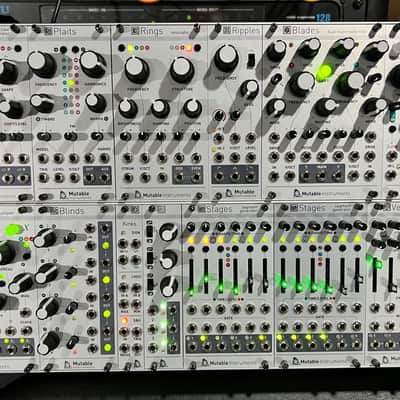400x400 pixels.
Task: Click the Mutable Instruments logo on Blades
Action: [322, 193]
